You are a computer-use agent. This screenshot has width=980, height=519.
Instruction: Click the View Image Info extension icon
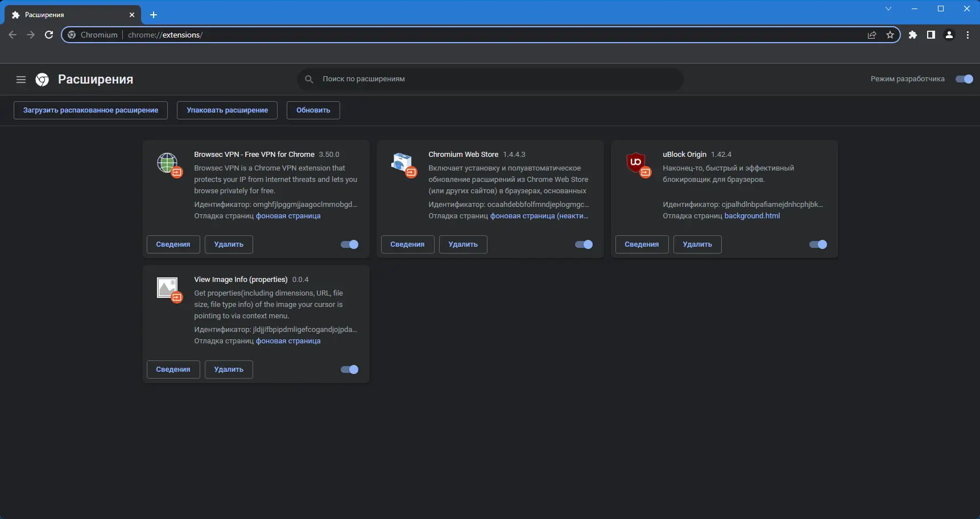pos(168,288)
